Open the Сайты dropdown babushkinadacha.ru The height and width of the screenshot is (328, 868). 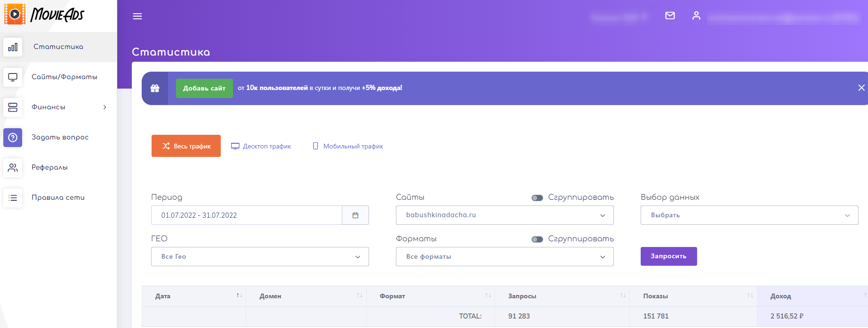click(505, 215)
